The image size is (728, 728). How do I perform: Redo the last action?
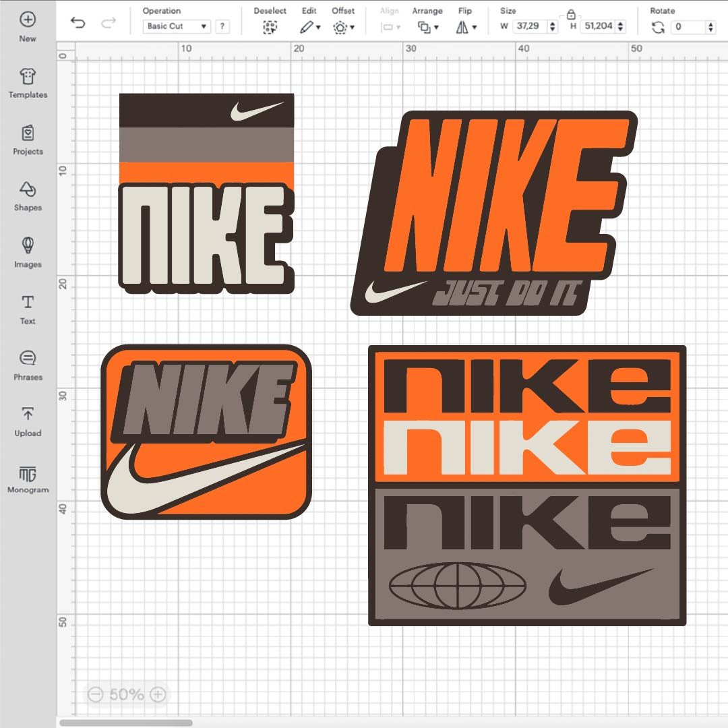click(108, 22)
